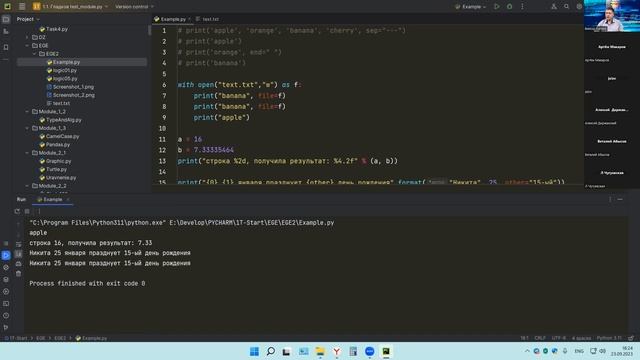The image size is (640, 360).
Task: Click the UTF-8 encoding status bar entry
Action: 558,338
